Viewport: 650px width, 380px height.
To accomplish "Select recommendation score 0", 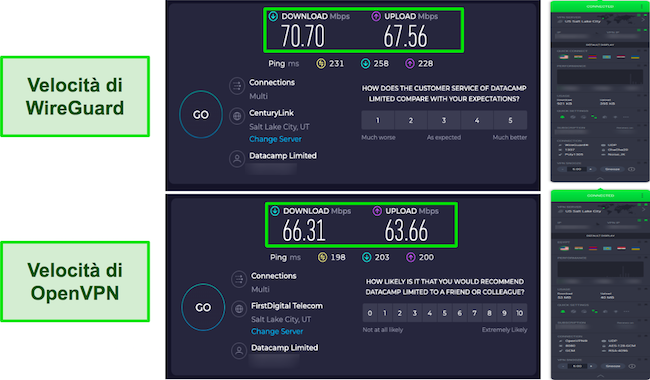I will [x=370, y=313].
